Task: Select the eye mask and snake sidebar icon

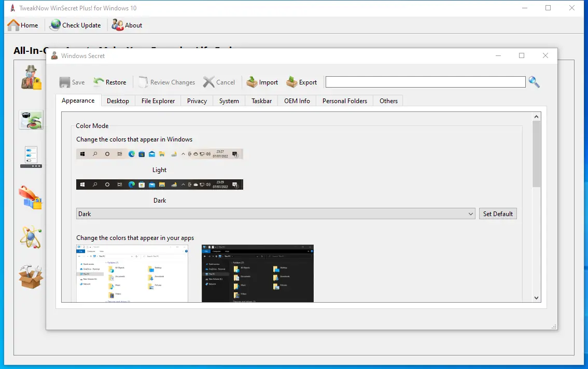Action: click(x=31, y=120)
